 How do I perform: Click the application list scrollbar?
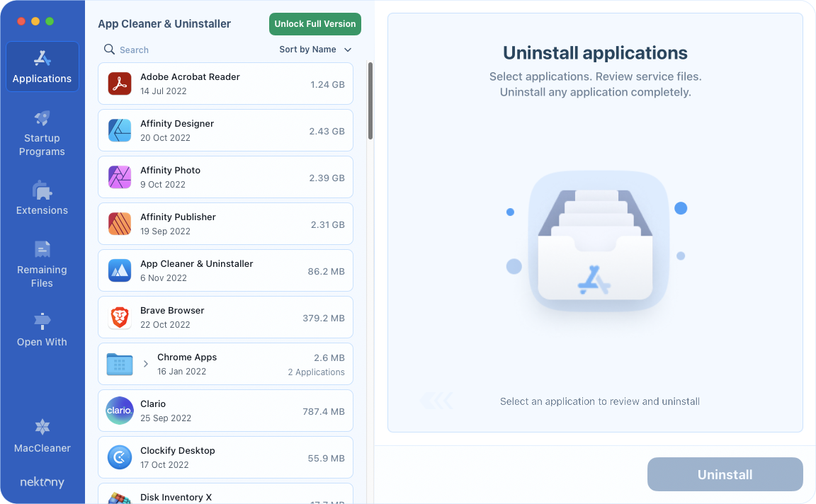(x=370, y=101)
